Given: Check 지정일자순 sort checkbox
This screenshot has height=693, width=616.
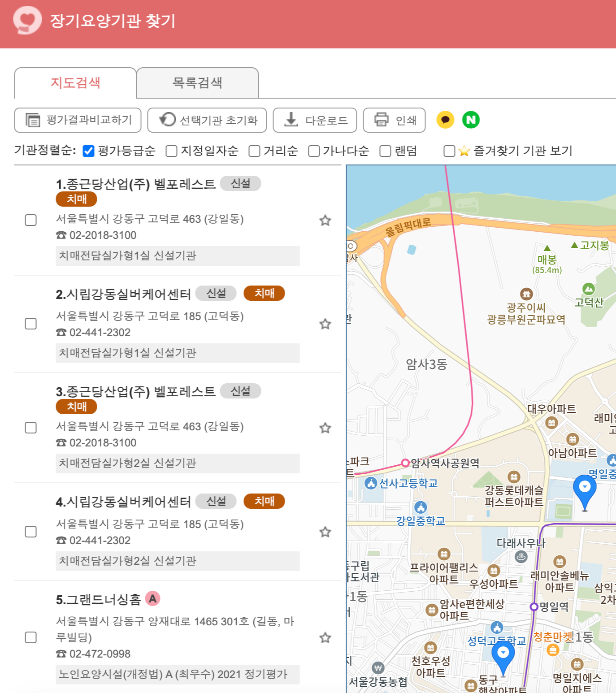Looking at the screenshot, I should click(x=171, y=151).
